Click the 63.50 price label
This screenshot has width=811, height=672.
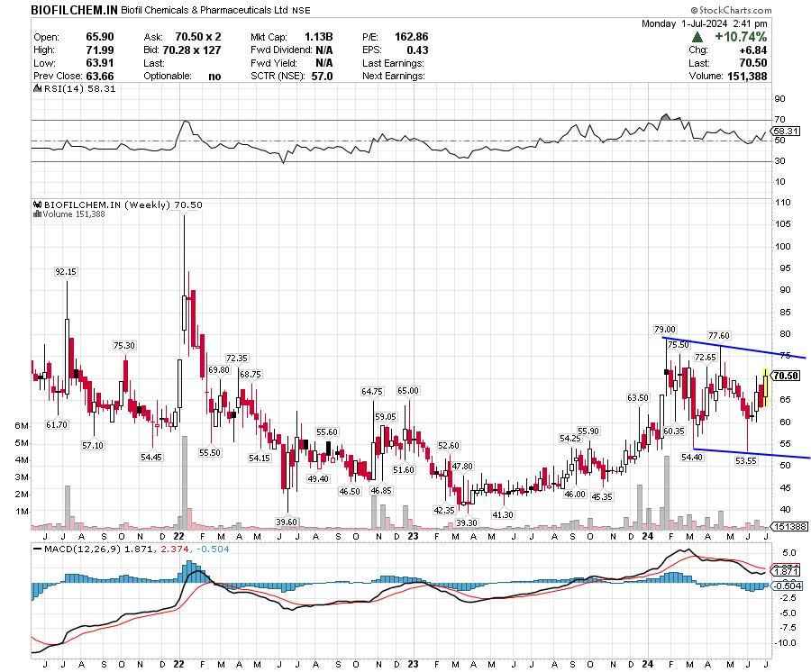click(x=638, y=397)
